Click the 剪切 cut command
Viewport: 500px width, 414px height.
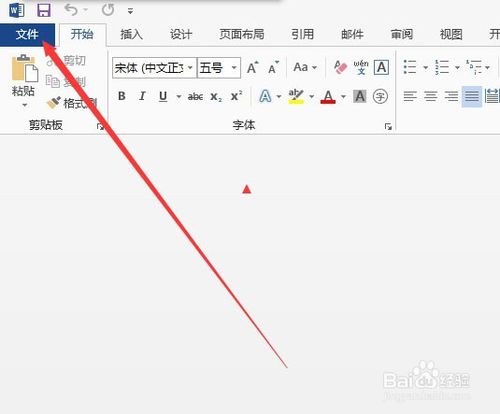click(x=67, y=61)
